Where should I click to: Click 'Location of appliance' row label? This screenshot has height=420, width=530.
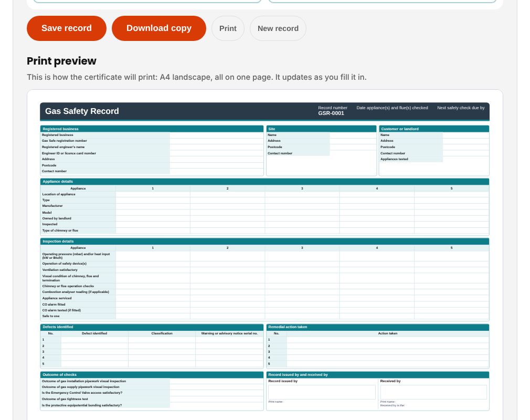59,194
